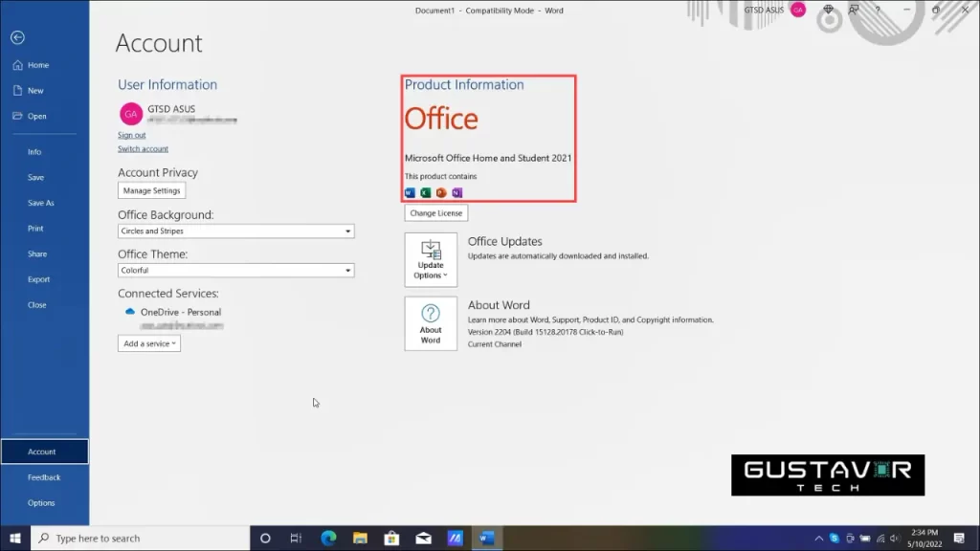Viewport: 980px width, 551px height.
Task: Click the Windows Start button
Action: tap(15, 539)
